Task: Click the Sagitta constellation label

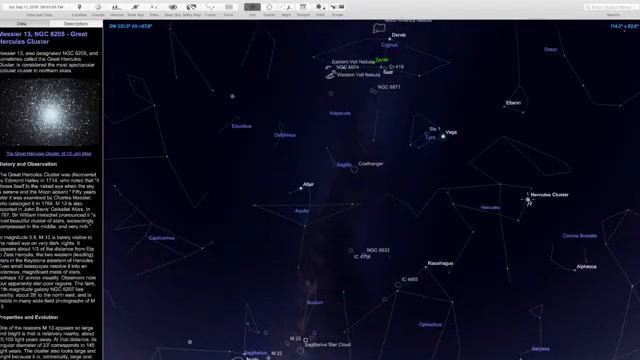Action: point(344,165)
